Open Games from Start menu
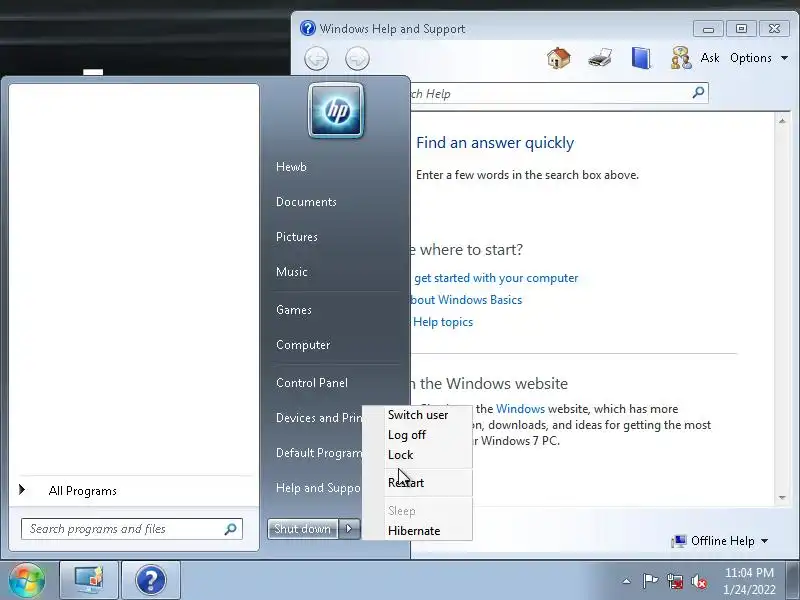This screenshot has width=800, height=600. coord(293,310)
